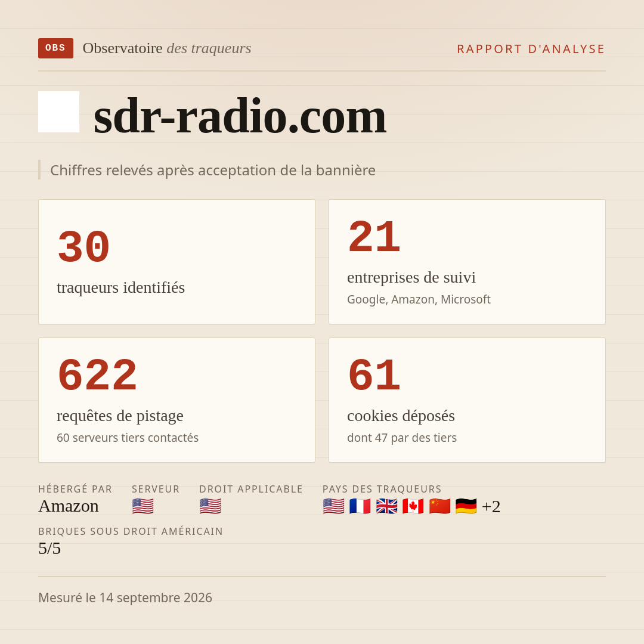
Task: Click the sdr-radio.com domain heading
Action: pos(240,116)
